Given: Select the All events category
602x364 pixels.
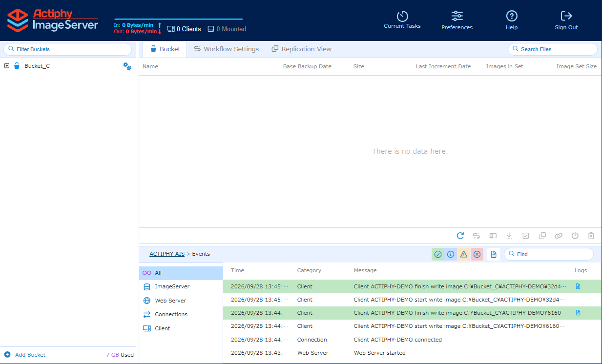Looking at the screenshot, I should click(181, 273).
